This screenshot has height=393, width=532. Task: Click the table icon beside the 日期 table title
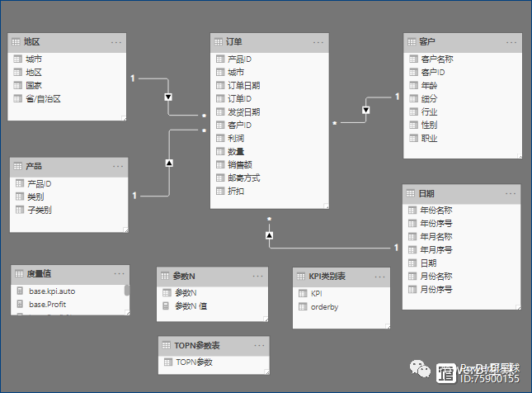411,193
